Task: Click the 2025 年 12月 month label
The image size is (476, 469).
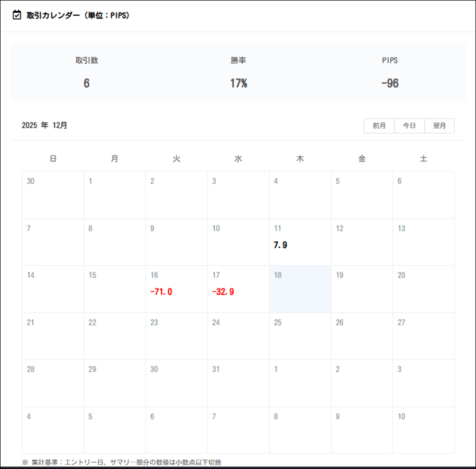Action: pyautogui.click(x=44, y=126)
